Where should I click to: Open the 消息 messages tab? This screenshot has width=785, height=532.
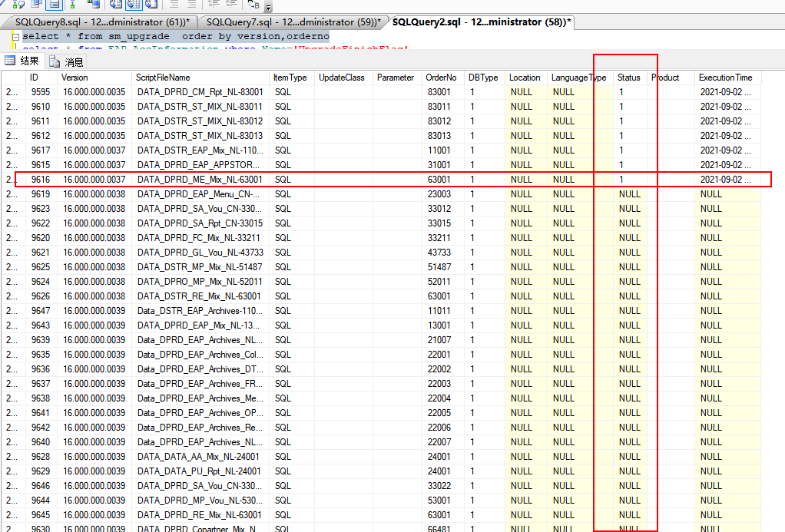tap(67, 61)
